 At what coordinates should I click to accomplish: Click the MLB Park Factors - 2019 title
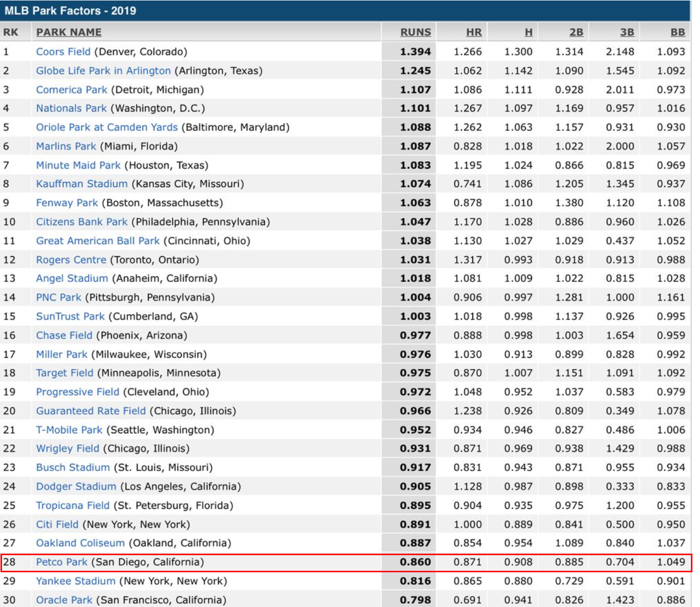pos(71,11)
